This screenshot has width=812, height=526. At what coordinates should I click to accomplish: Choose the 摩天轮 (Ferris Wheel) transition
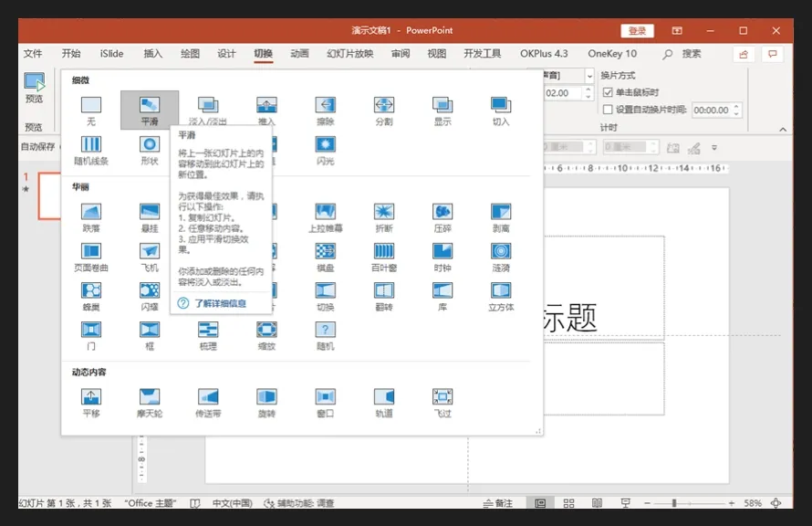150,403
